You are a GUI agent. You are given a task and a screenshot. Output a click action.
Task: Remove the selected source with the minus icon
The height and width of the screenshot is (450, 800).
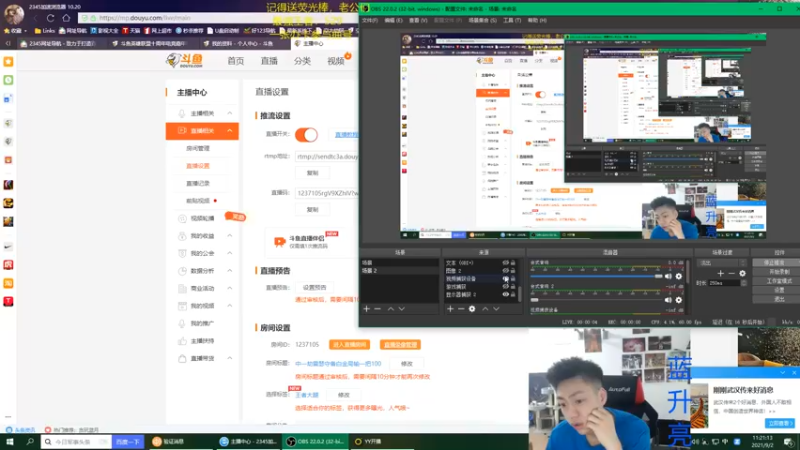(461, 309)
